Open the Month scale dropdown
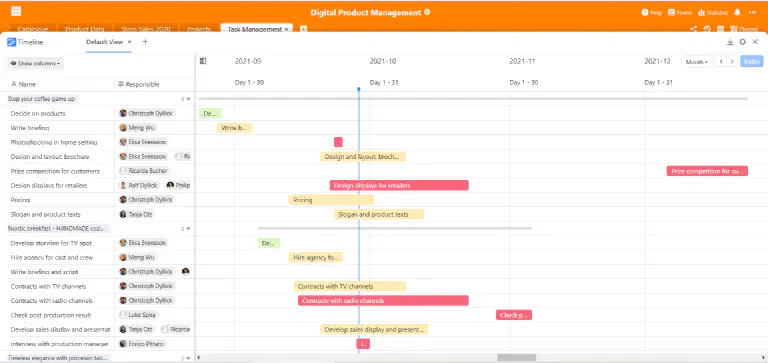Image resolution: width=768 pixels, height=363 pixels. coord(698,62)
